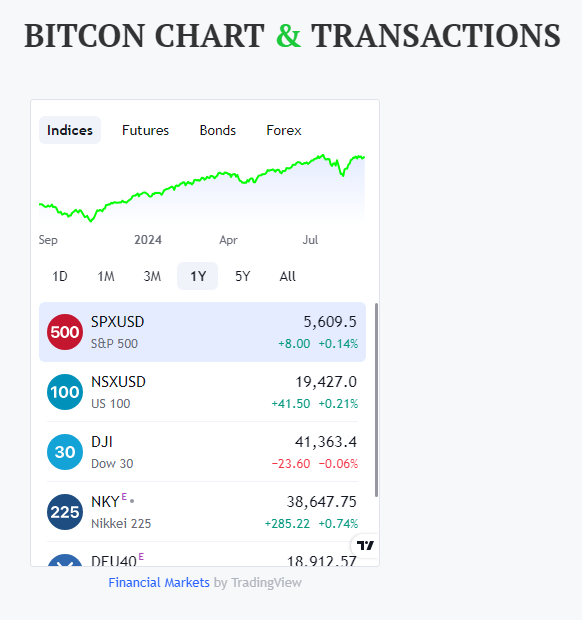Click the green S&P price line chart
The image size is (582, 620).
pos(202,188)
